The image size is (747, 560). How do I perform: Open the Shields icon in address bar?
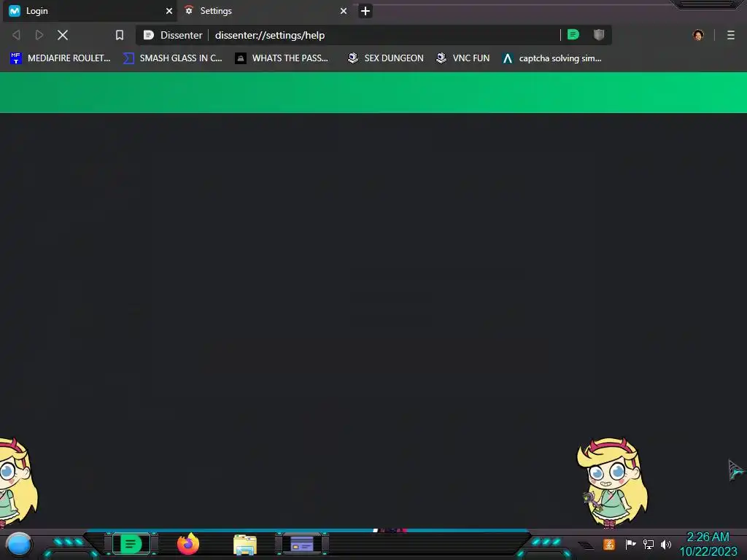point(599,35)
